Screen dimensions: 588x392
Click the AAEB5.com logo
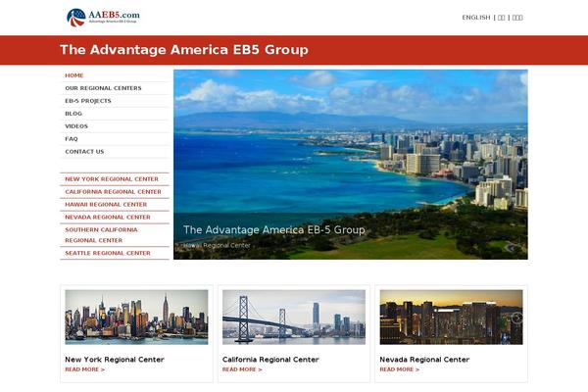click(103, 18)
